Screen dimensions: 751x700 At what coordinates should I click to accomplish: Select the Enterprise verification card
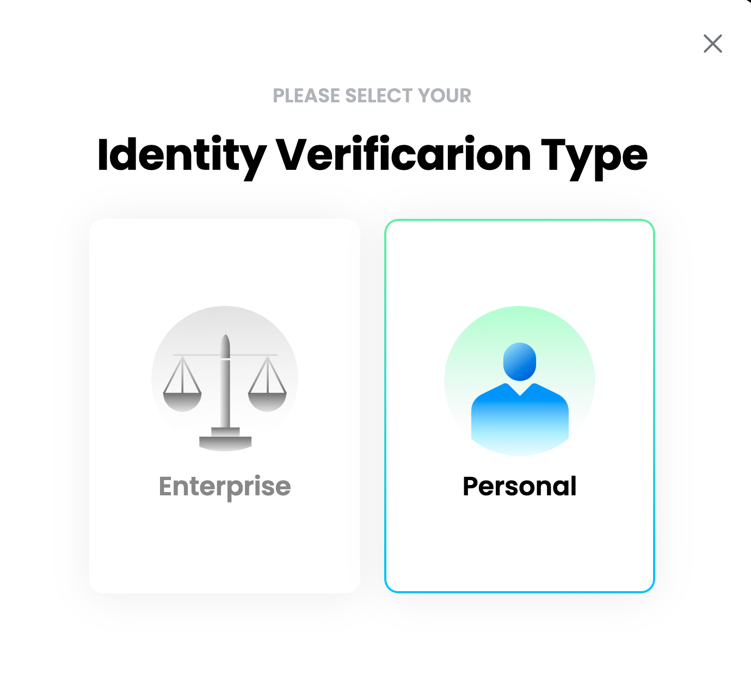pos(225,406)
